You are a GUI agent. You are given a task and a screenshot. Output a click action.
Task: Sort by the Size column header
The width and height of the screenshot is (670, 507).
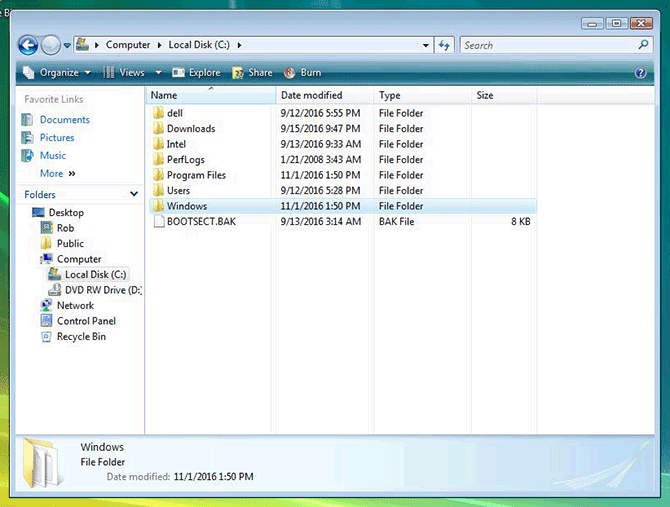tap(504, 95)
